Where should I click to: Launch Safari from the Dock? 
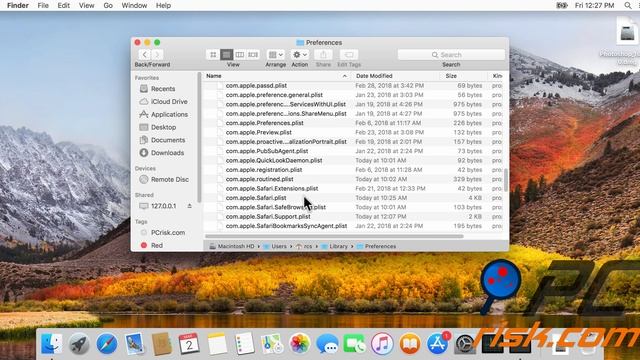pyautogui.click(x=107, y=344)
